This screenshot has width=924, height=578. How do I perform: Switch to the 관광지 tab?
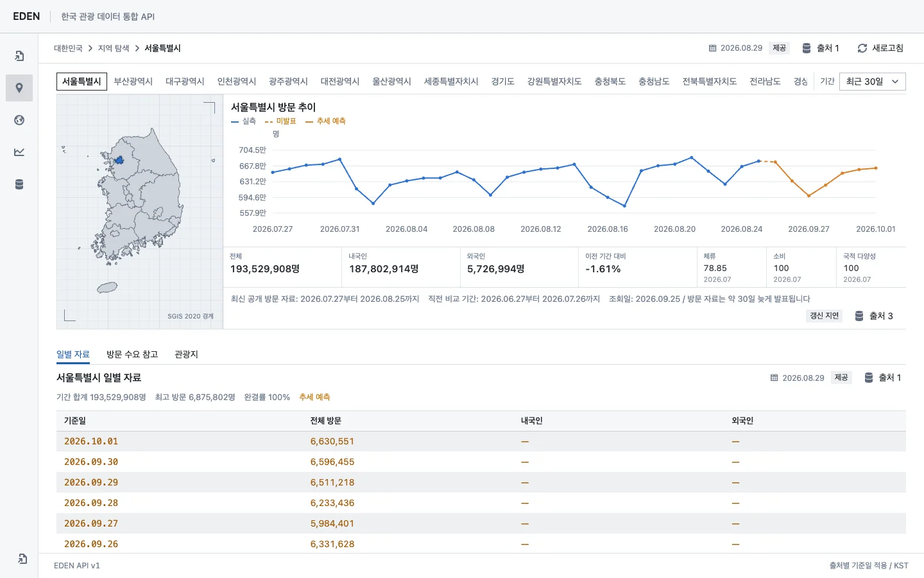[186, 355]
